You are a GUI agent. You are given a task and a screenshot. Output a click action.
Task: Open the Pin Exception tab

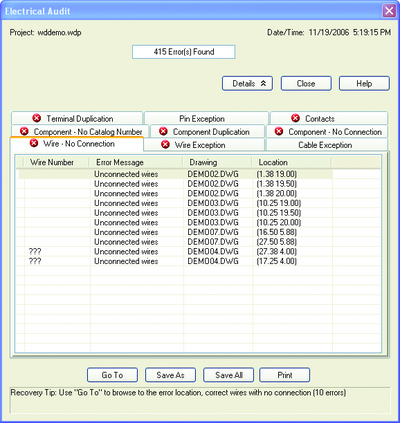[x=206, y=118]
